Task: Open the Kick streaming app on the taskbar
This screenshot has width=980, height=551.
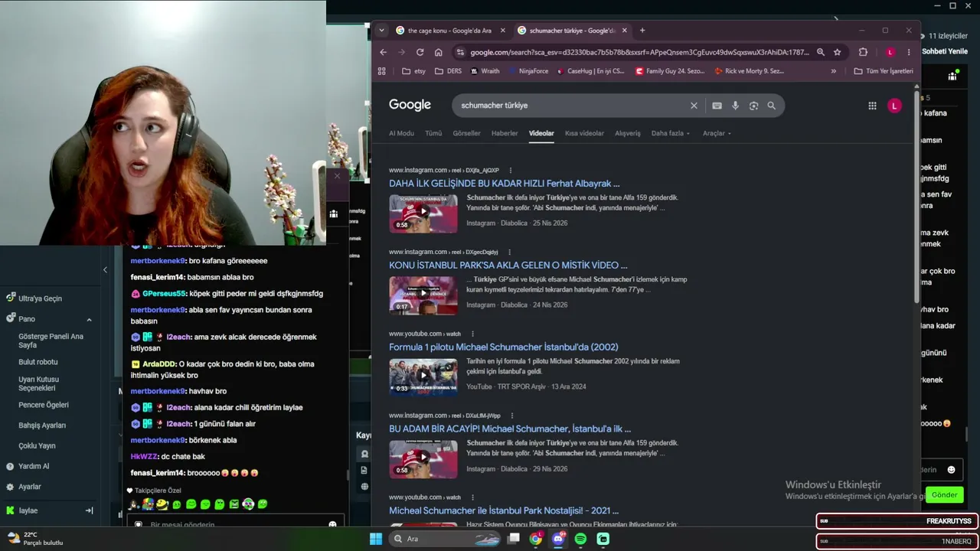Action: click(x=603, y=539)
